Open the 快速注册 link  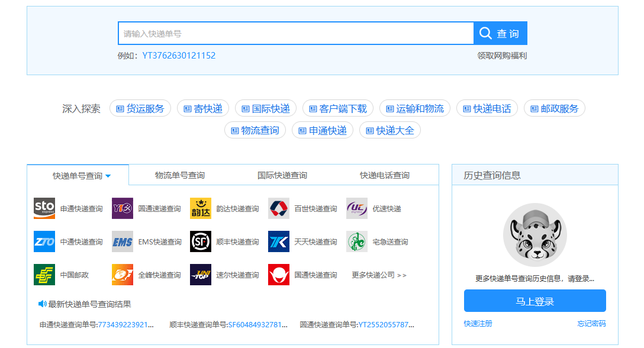tap(478, 324)
